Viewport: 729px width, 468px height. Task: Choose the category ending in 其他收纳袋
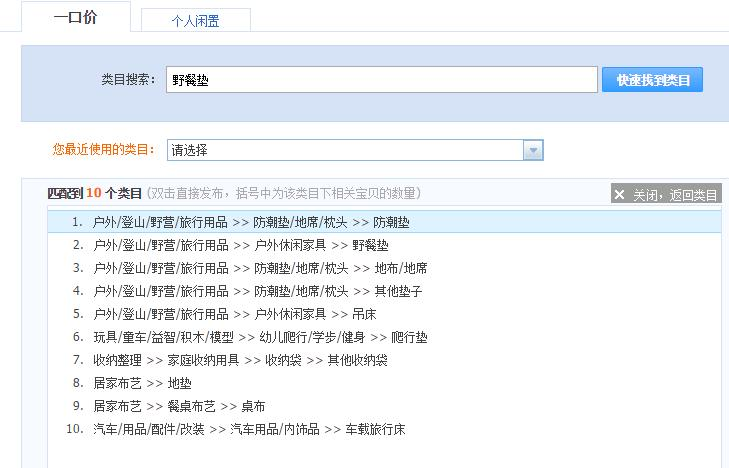coord(240,360)
